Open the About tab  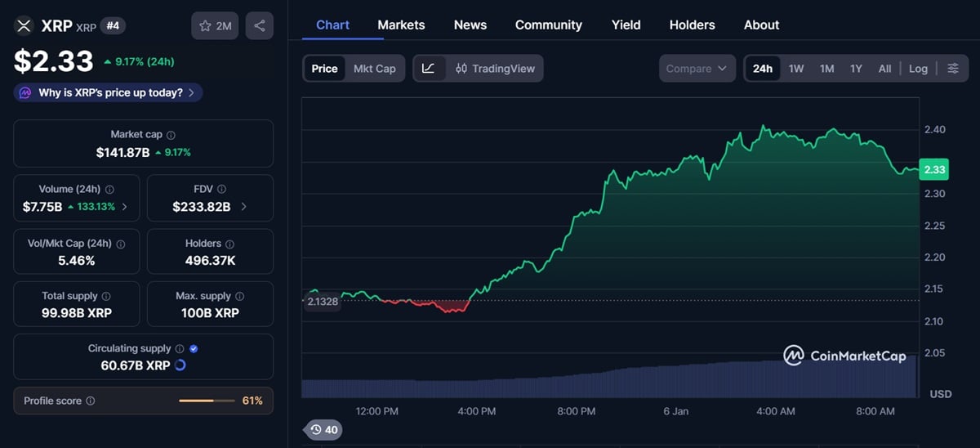click(761, 25)
